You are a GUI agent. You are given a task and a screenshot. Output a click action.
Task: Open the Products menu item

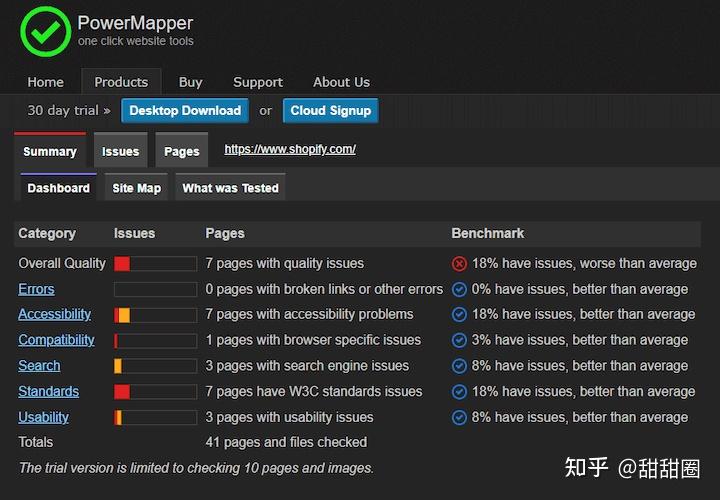(121, 82)
